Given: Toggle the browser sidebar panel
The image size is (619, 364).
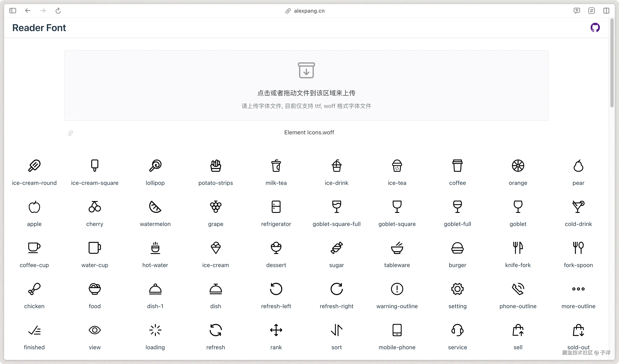Looking at the screenshot, I should [13, 11].
